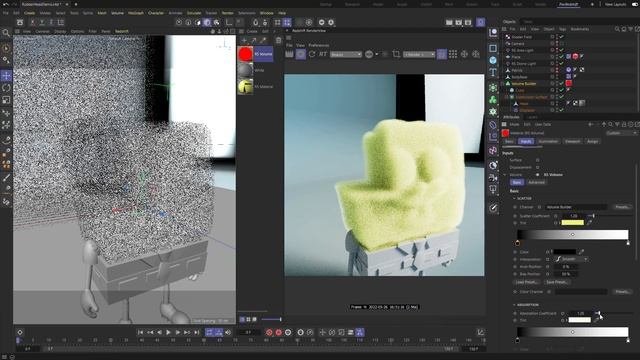
Task: Click Load Preset button
Action: point(527,282)
